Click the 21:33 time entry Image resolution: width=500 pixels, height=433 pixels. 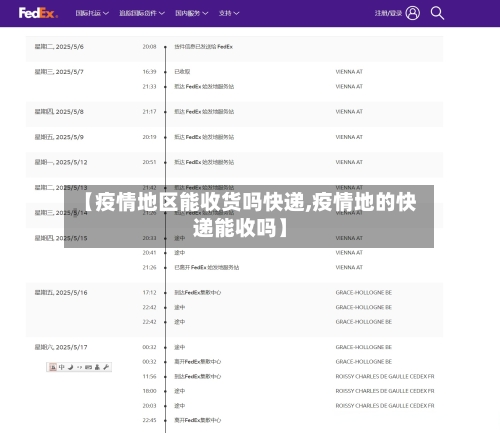[149, 87]
